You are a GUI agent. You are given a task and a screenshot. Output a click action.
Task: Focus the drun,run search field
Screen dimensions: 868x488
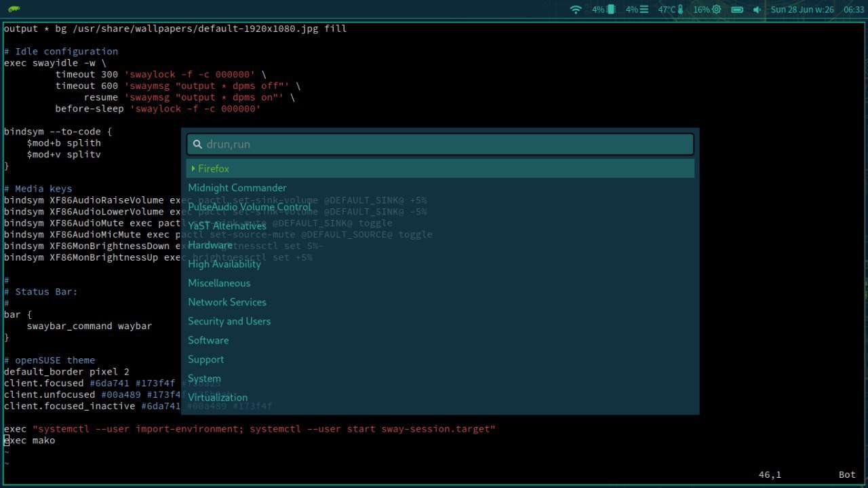click(x=440, y=144)
